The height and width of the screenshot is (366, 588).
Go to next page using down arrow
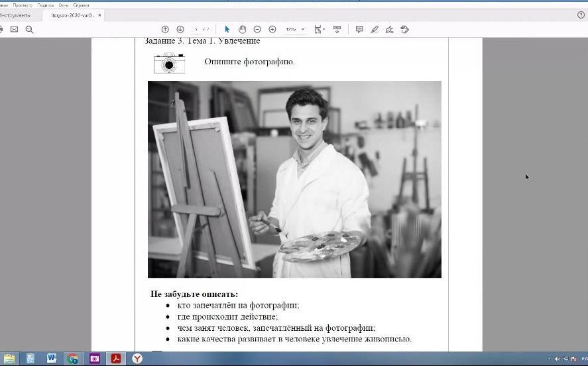click(x=180, y=29)
